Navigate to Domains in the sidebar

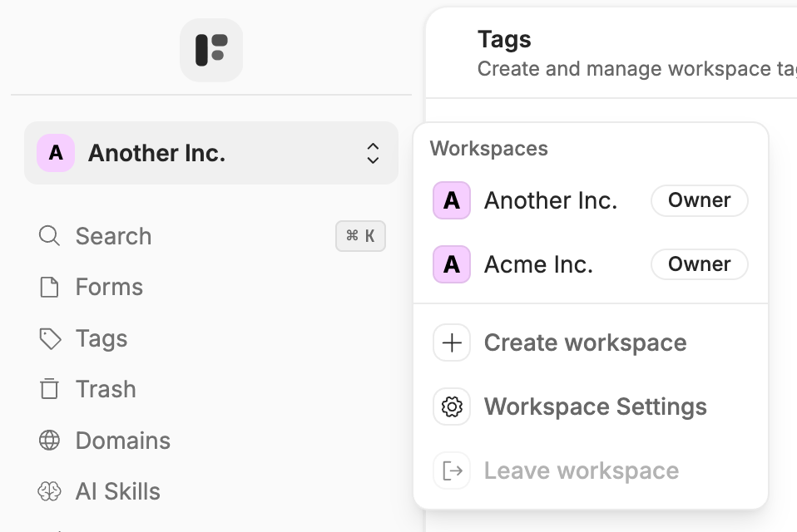click(211, 441)
